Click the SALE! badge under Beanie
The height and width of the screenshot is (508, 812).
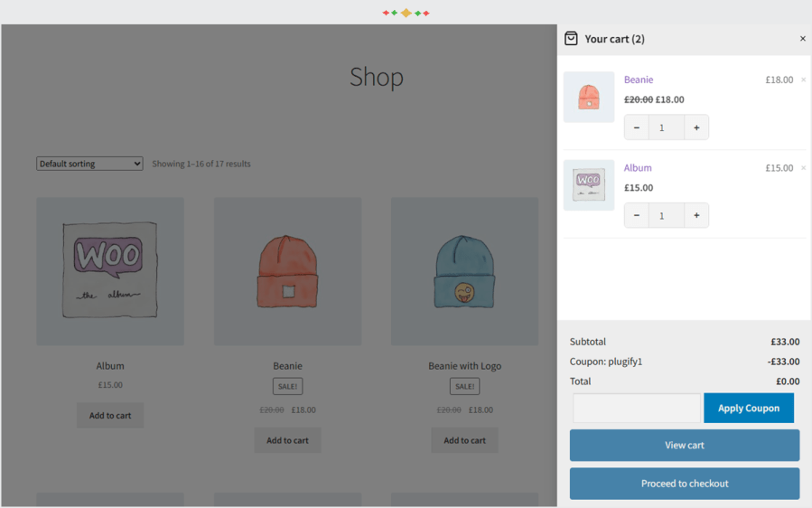tap(287, 386)
